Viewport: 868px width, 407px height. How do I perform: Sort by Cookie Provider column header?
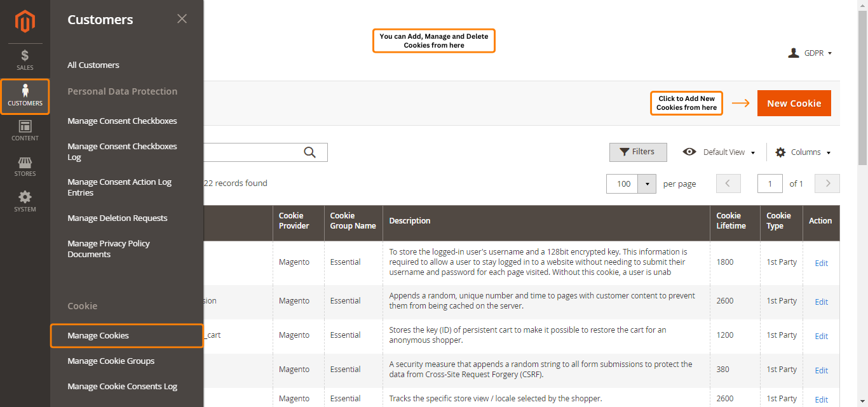tap(299, 223)
